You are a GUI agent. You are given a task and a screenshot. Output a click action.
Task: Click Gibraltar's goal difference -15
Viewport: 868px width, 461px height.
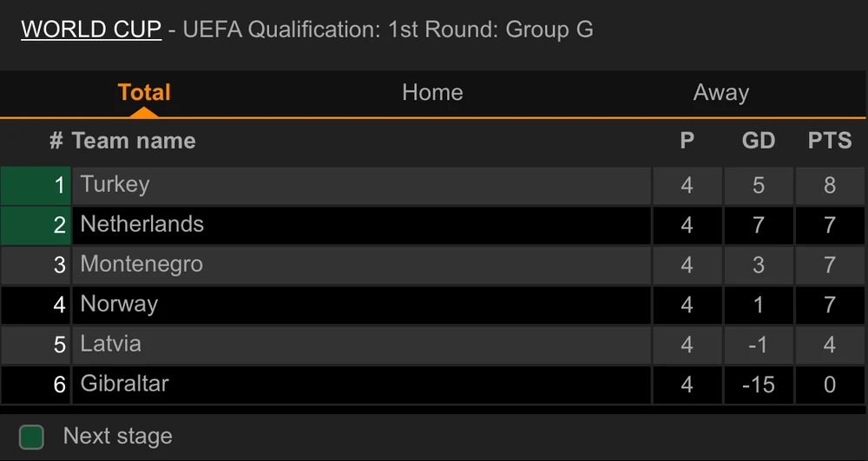click(x=758, y=385)
